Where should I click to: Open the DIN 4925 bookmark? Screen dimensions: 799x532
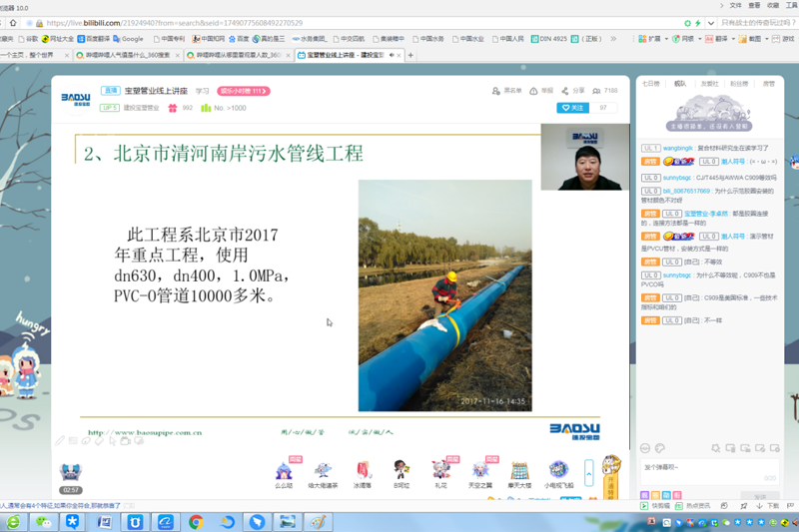pos(548,39)
